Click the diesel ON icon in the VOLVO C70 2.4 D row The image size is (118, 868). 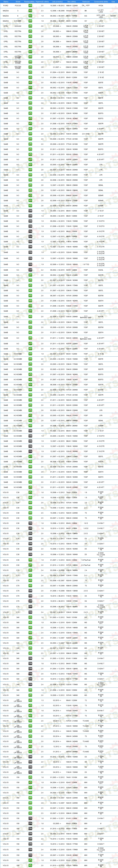point(30,612)
